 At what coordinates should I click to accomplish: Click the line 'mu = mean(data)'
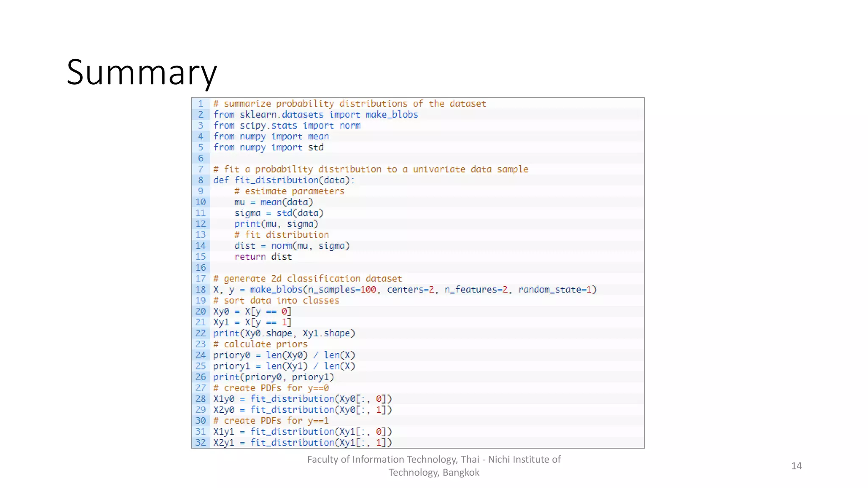(274, 202)
